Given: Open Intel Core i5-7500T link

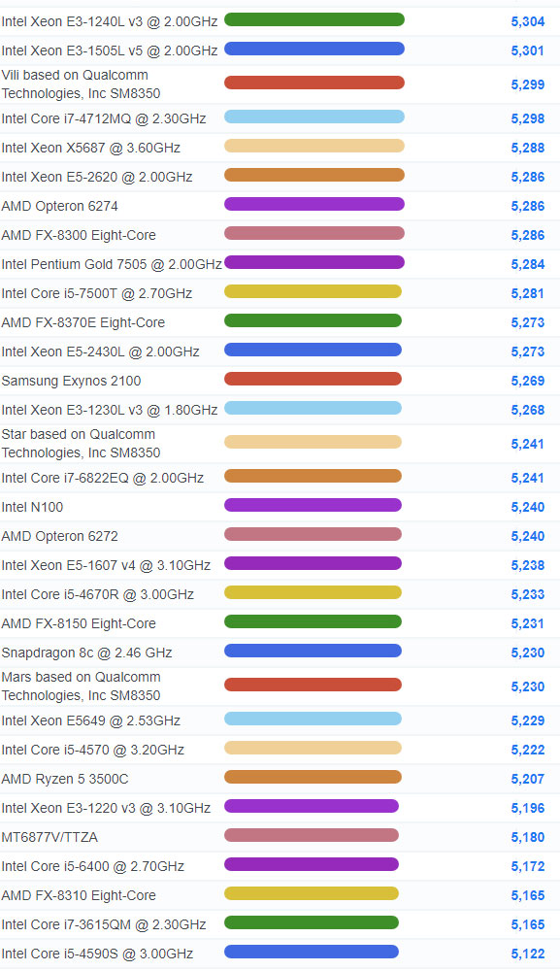Looking at the screenshot, I should tap(97, 293).
